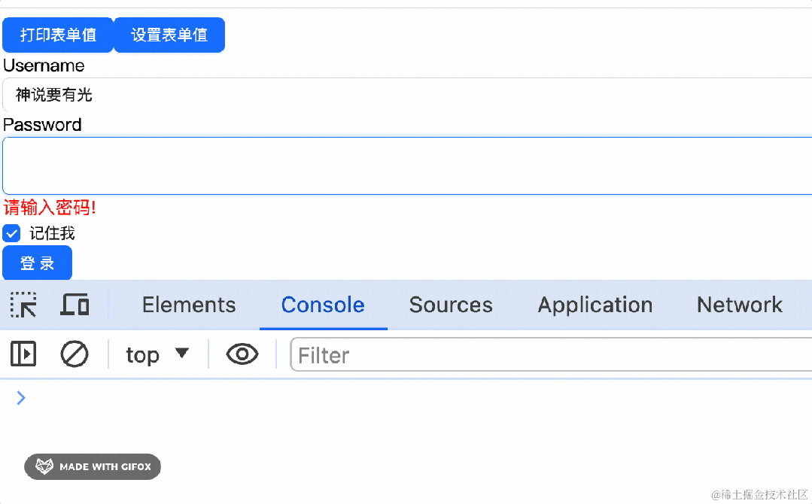
Task: Click the Made with Gifox badge
Action: tap(93, 466)
